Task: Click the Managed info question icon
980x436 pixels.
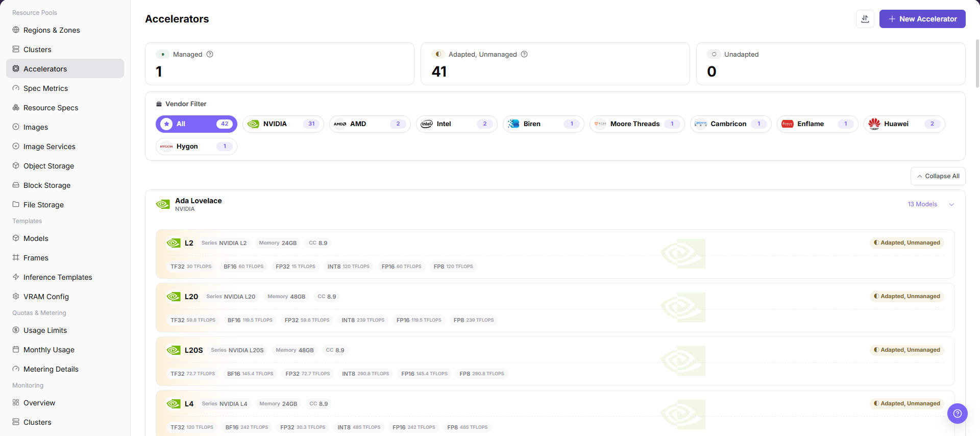Action: [x=210, y=54]
